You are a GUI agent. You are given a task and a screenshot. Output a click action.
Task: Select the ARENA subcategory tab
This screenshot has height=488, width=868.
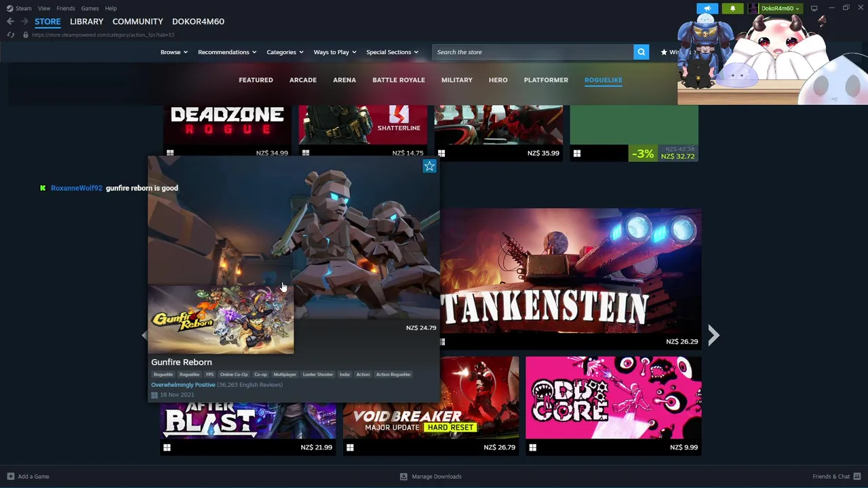344,80
